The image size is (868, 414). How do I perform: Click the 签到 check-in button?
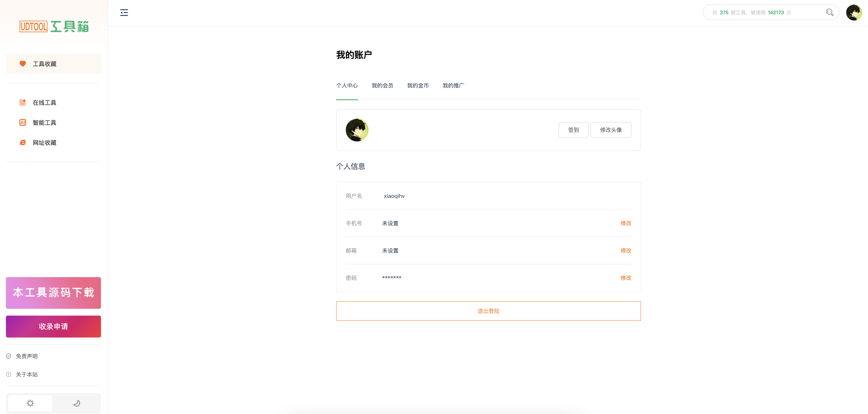573,130
